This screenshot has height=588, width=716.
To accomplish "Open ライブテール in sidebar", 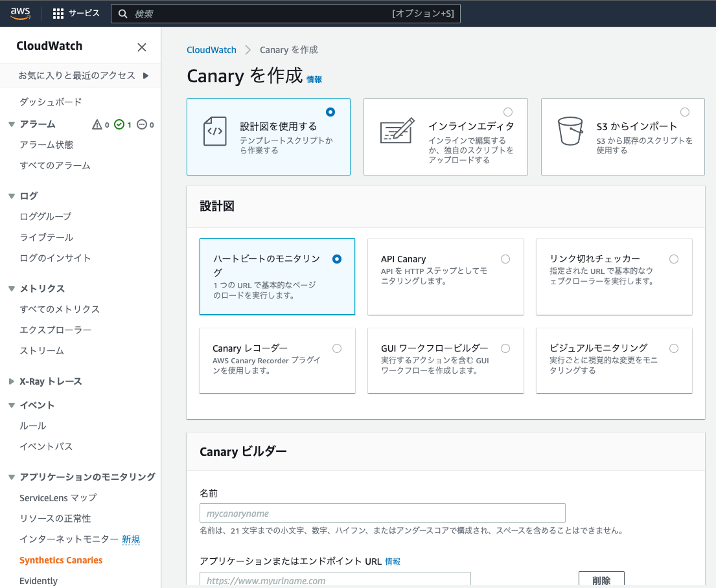I will click(46, 238).
